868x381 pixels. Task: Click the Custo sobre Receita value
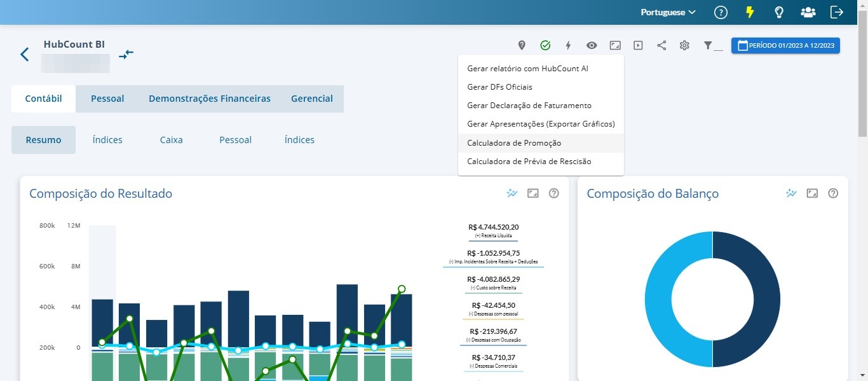tap(493, 279)
